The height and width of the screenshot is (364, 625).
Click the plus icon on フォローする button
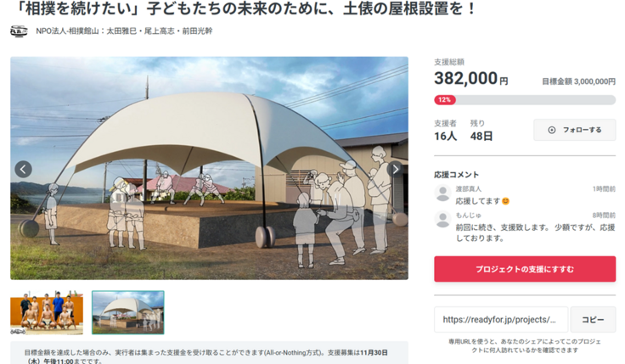pos(552,130)
